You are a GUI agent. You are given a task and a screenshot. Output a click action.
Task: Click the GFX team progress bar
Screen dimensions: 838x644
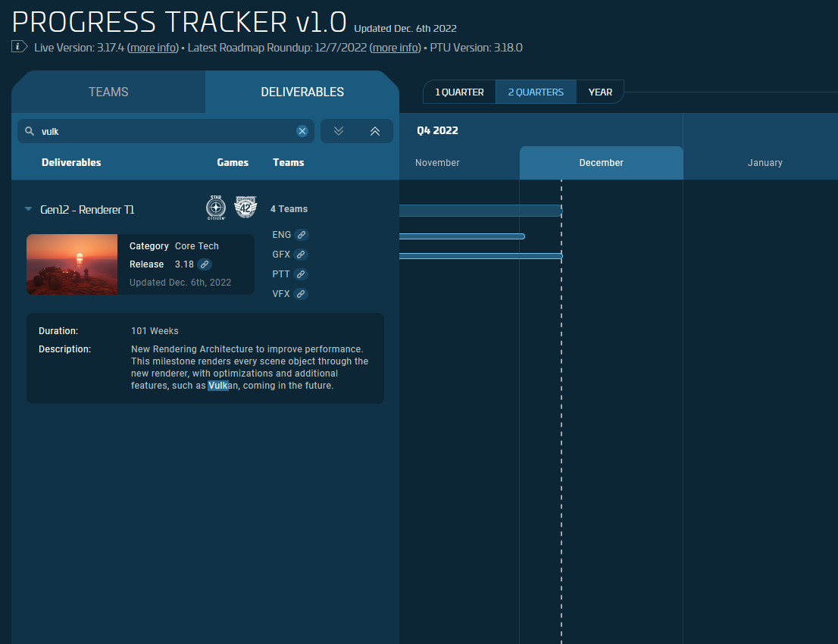(x=480, y=256)
